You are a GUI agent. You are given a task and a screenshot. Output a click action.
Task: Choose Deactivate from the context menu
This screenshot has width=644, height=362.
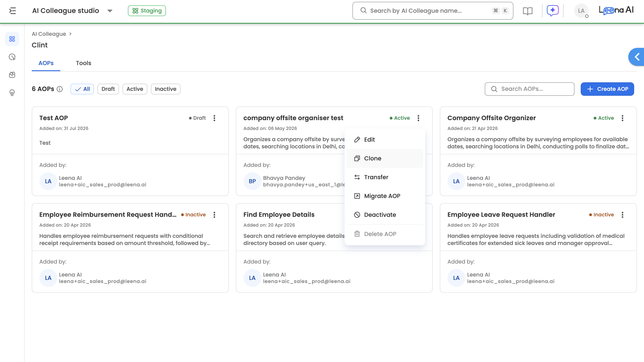pyautogui.click(x=385, y=215)
